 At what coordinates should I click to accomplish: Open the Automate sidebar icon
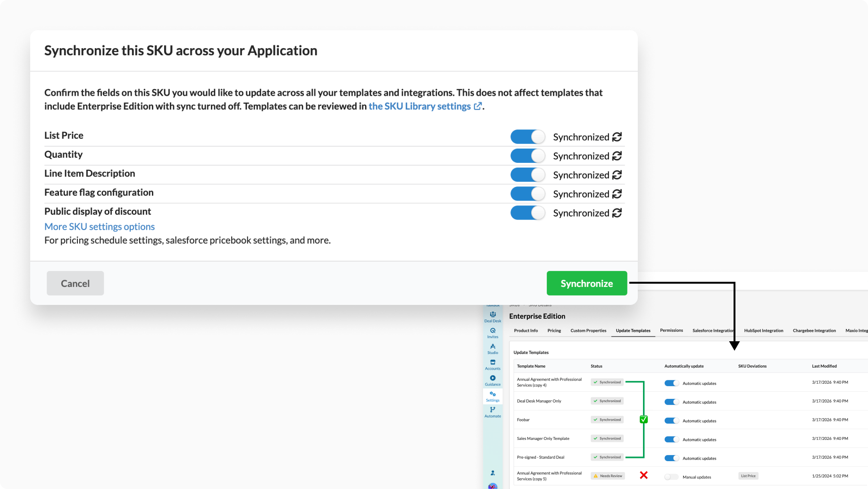click(x=492, y=412)
